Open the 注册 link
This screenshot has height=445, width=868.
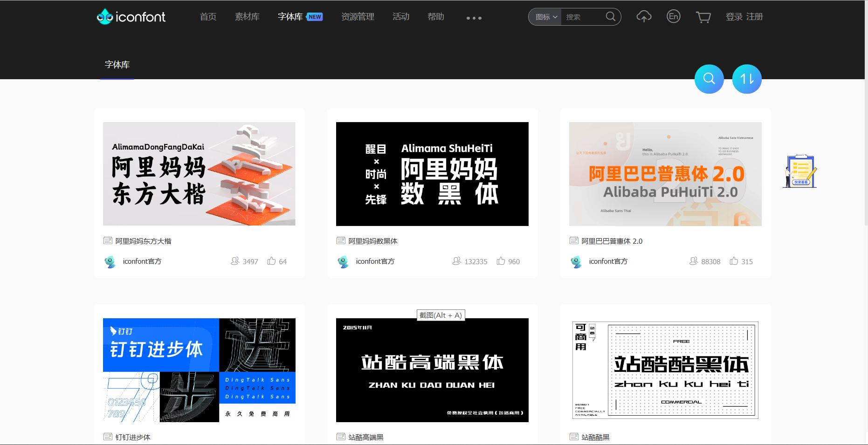[x=755, y=17]
